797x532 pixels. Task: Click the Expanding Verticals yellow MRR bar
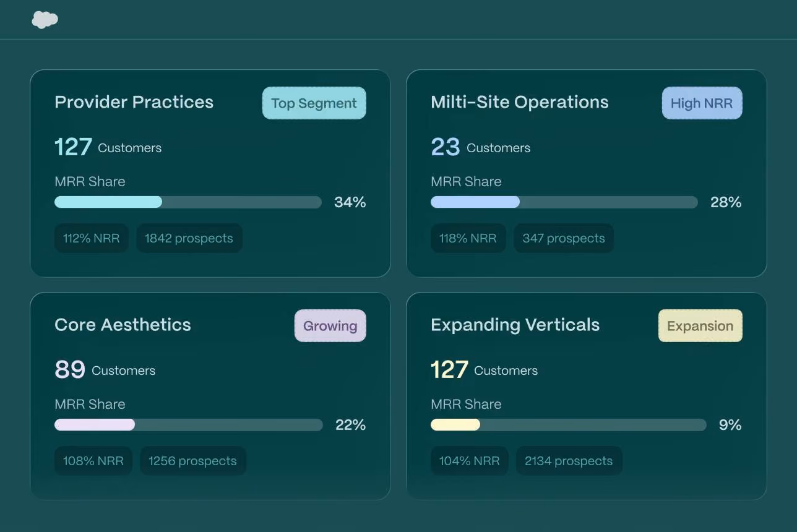click(x=455, y=424)
